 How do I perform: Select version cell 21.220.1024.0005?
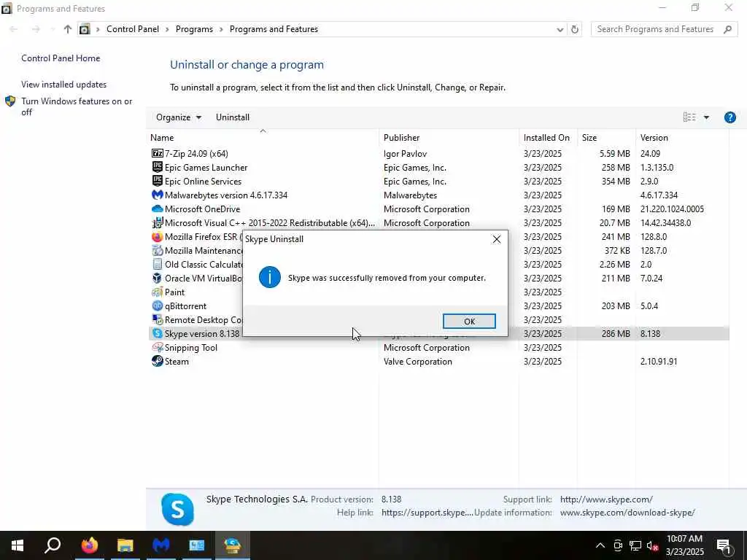(672, 209)
